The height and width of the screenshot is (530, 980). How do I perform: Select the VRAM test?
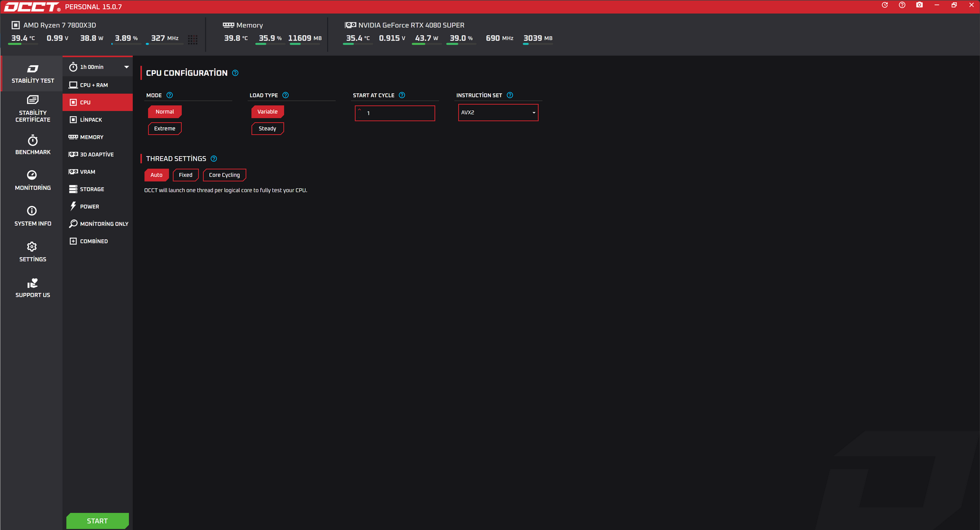98,172
